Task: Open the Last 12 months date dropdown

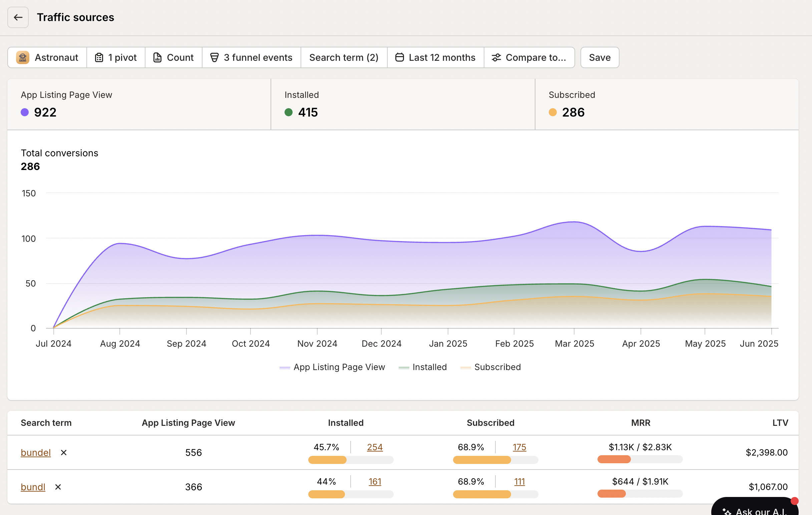Action: point(435,57)
